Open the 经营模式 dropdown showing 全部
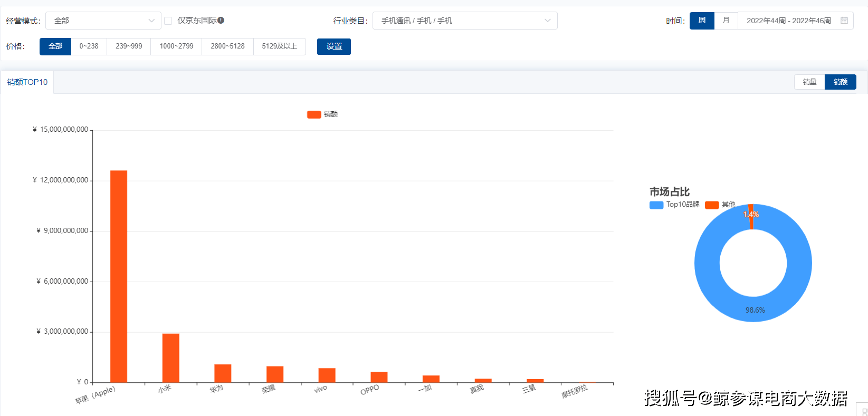The height and width of the screenshot is (416, 868). 103,21
